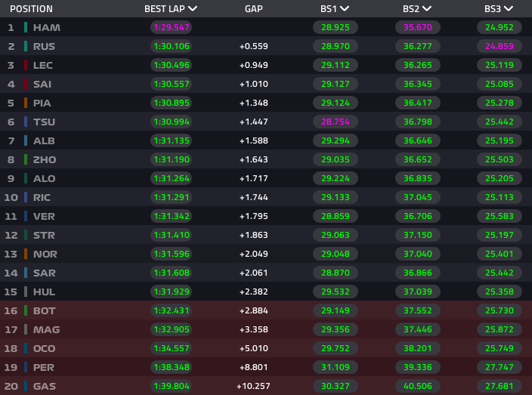Click the teal team color bar beside RUS
The image size is (532, 395).
tap(26, 46)
